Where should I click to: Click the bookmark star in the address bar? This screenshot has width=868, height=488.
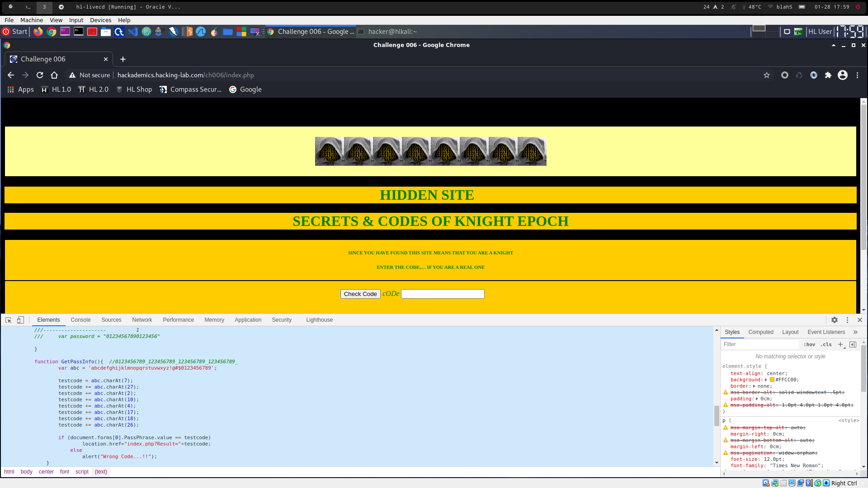[766, 75]
